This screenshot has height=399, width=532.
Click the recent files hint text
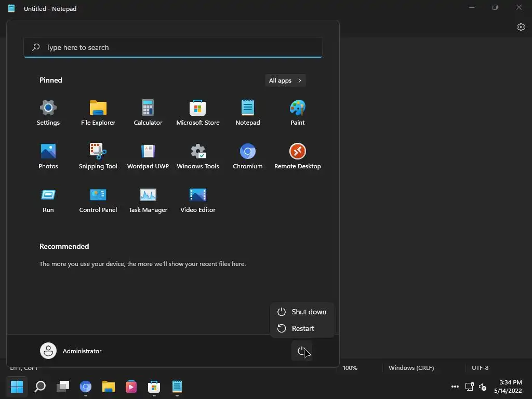tap(142, 263)
